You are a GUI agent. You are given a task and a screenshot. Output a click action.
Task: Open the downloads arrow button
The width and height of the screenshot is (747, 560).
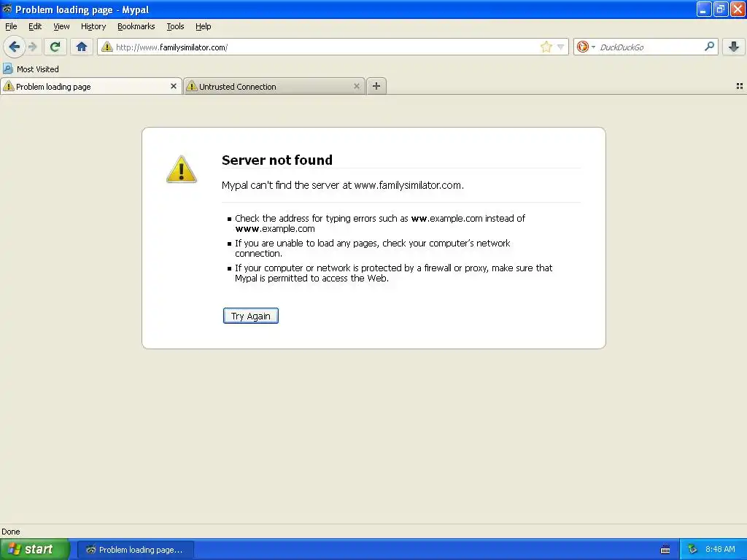click(734, 47)
